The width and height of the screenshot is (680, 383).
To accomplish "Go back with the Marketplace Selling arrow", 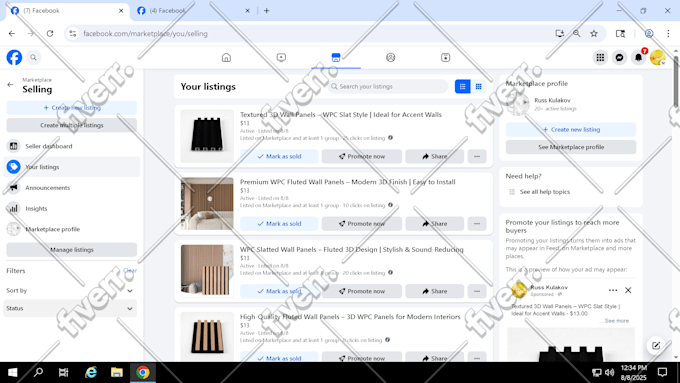I will 10,85.
